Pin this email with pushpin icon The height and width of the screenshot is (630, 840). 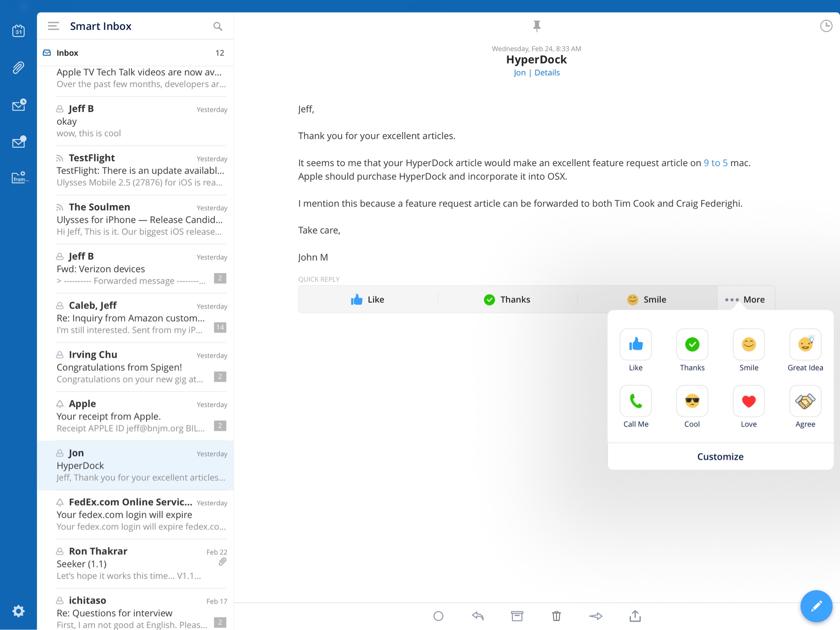537,26
